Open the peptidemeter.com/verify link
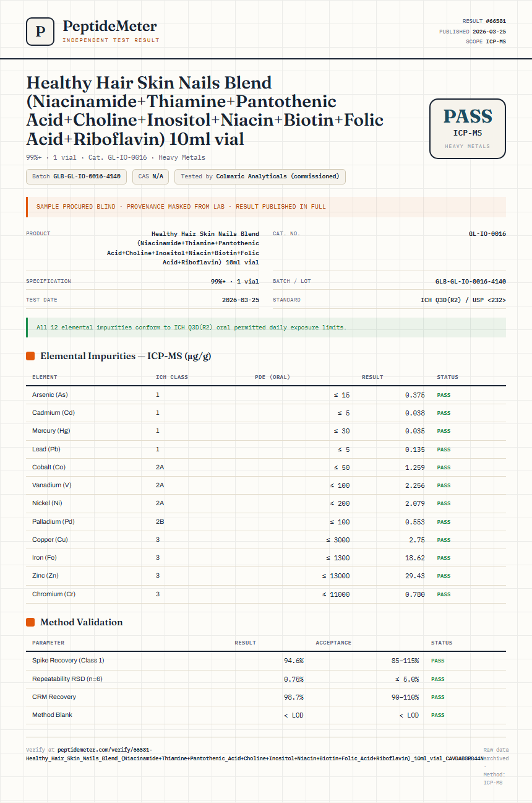The image size is (532, 803). pos(255,753)
